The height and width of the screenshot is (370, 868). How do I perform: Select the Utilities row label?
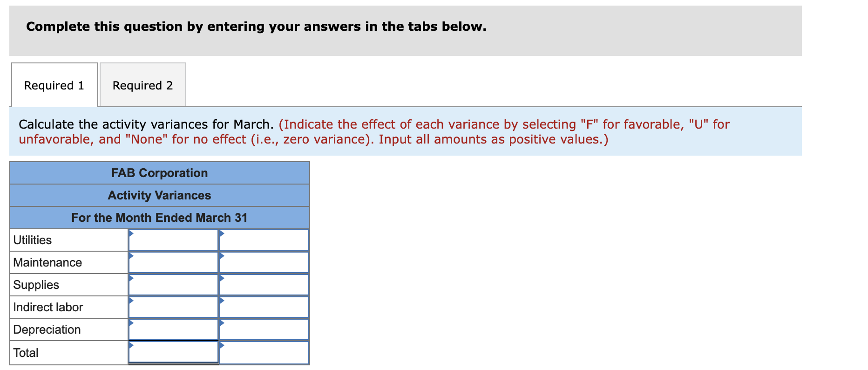[33, 240]
